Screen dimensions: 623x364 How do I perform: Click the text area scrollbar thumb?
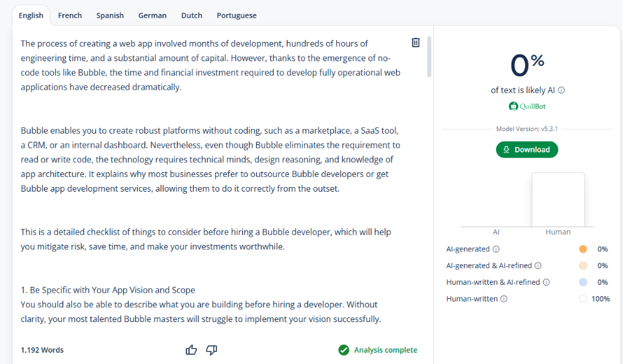coord(429,57)
